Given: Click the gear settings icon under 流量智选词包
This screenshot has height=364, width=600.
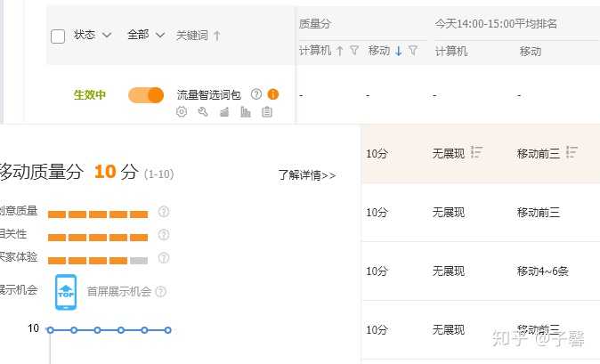Looking at the screenshot, I should tap(182, 112).
